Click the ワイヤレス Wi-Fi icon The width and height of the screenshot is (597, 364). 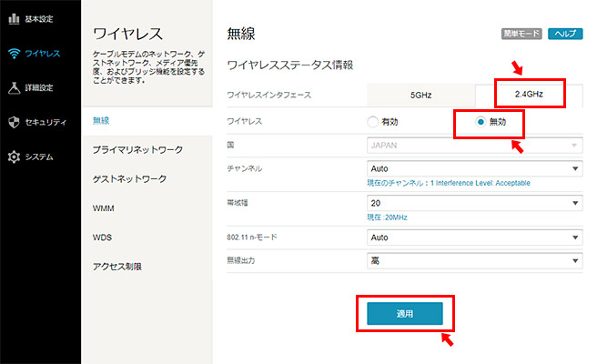pos(13,54)
